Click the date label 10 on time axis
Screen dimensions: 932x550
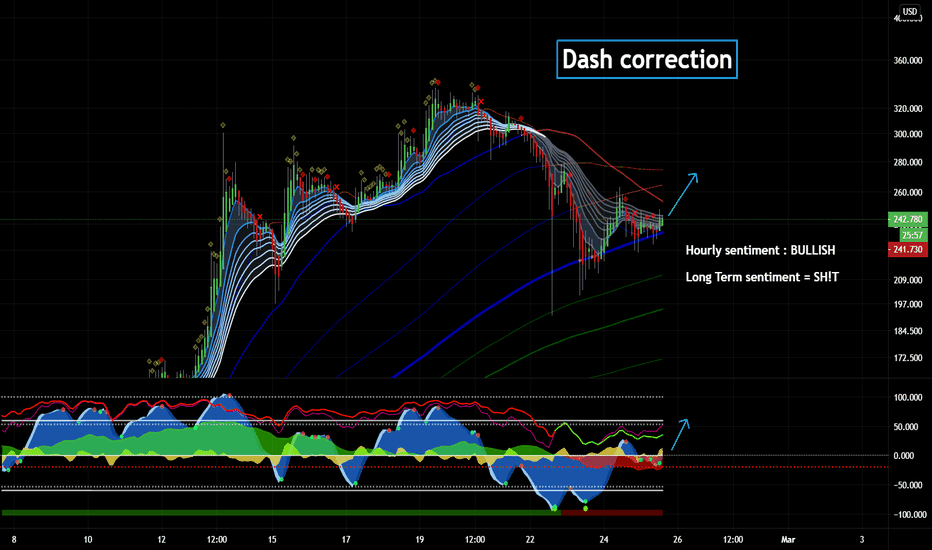coord(88,540)
